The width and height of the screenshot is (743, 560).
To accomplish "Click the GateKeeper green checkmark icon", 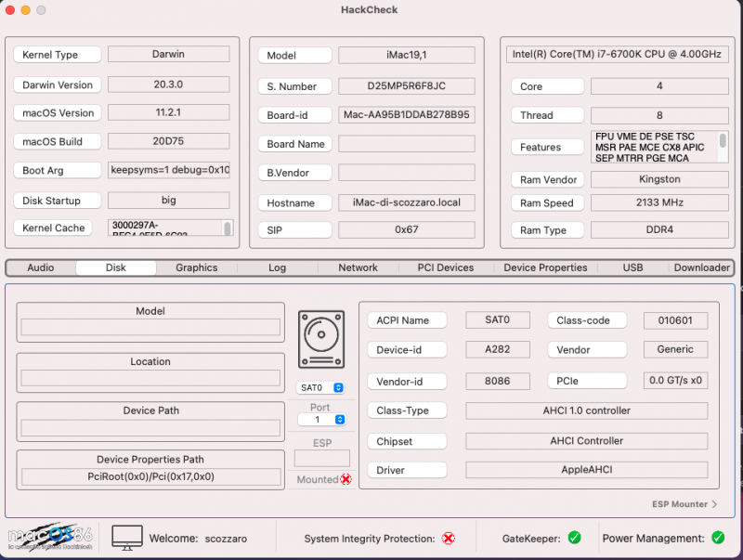I will (574, 538).
